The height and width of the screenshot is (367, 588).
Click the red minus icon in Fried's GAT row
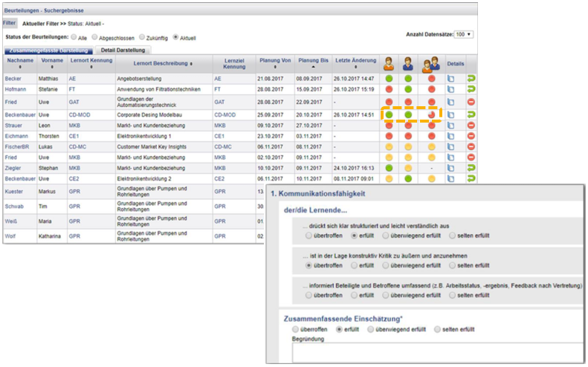(x=471, y=102)
